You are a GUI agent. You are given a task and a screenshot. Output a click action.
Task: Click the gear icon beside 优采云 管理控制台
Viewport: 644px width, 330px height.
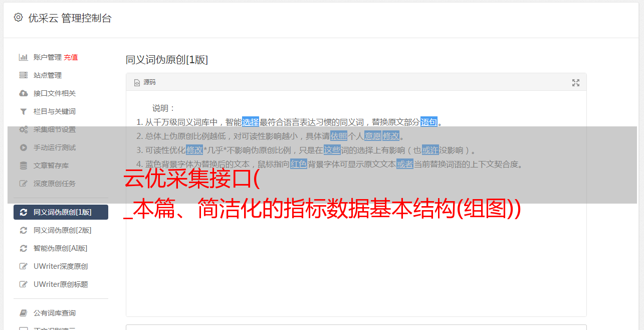18,18
